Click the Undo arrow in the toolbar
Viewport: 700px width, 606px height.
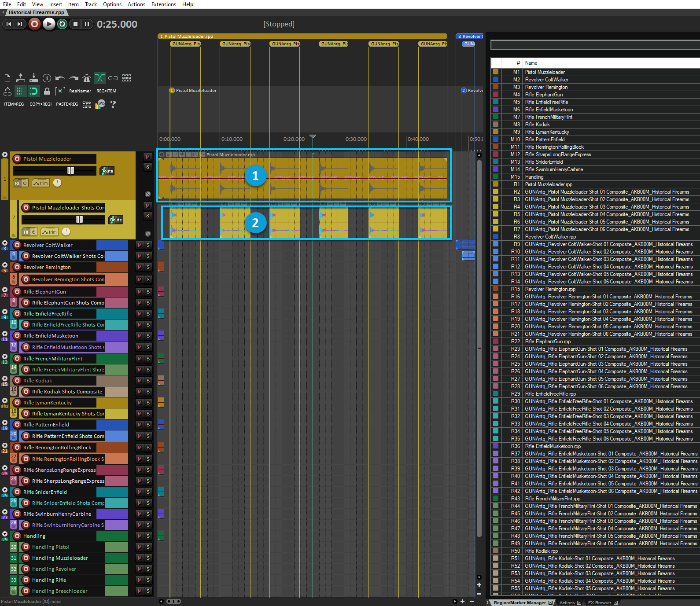[60, 78]
